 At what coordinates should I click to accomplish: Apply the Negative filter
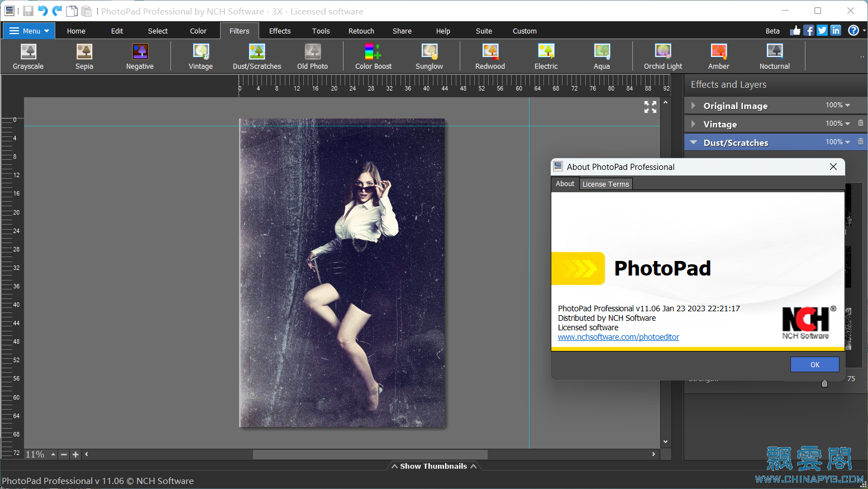[140, 57]
